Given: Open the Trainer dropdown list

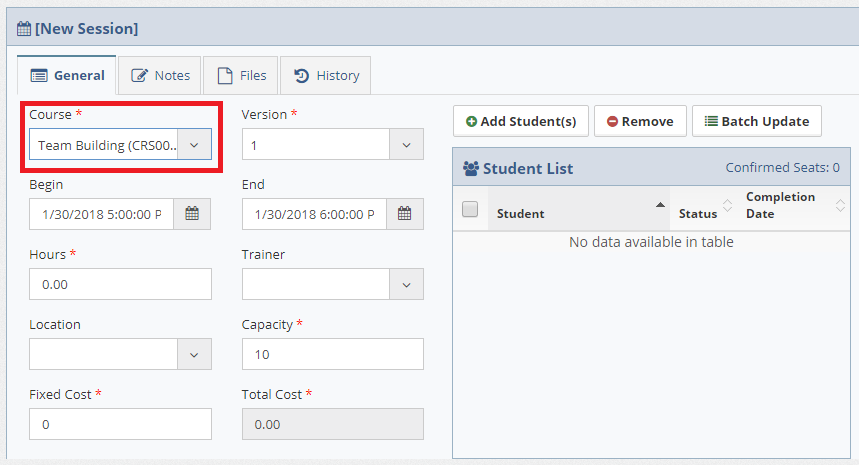Looking at the screenshot, I should tap(405, 285).
